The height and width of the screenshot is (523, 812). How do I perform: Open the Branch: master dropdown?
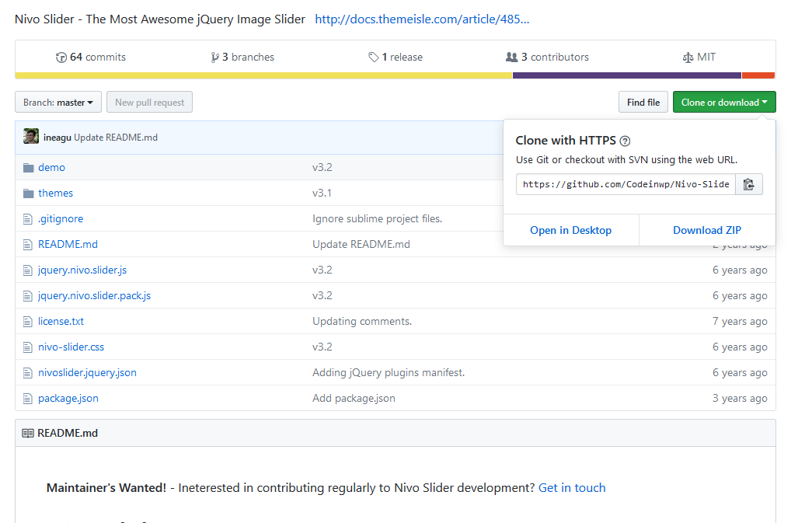pyautogui.click(x=58, y=102)
